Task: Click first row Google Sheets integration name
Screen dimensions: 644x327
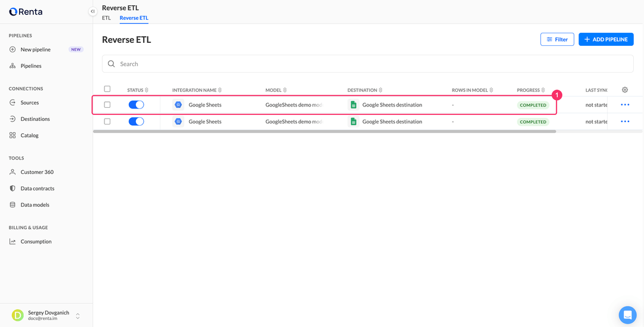Action: coord(205,105)
